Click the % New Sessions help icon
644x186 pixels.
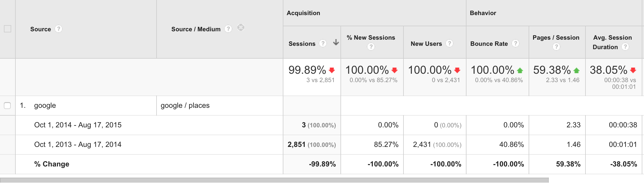[x=371, y=47]
